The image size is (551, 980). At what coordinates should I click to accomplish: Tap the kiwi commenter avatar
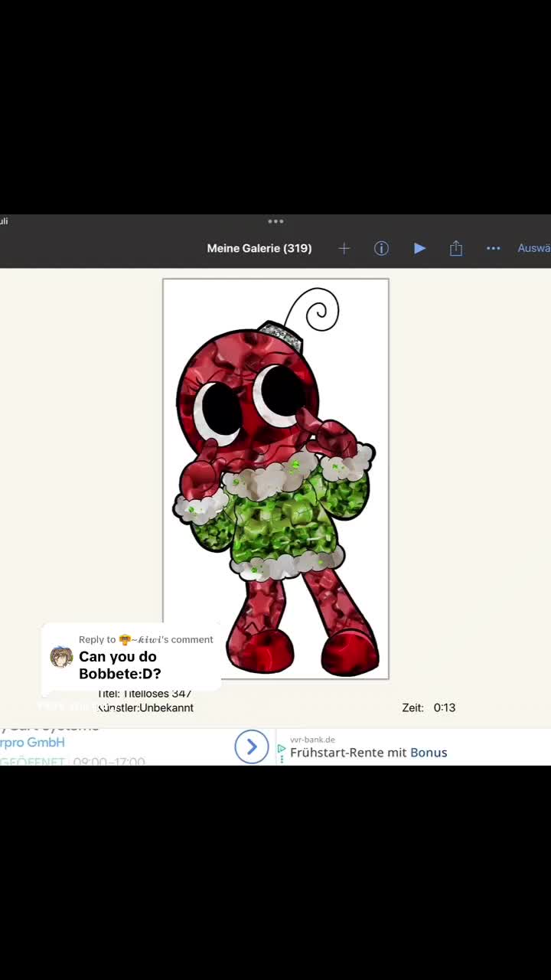61,657
